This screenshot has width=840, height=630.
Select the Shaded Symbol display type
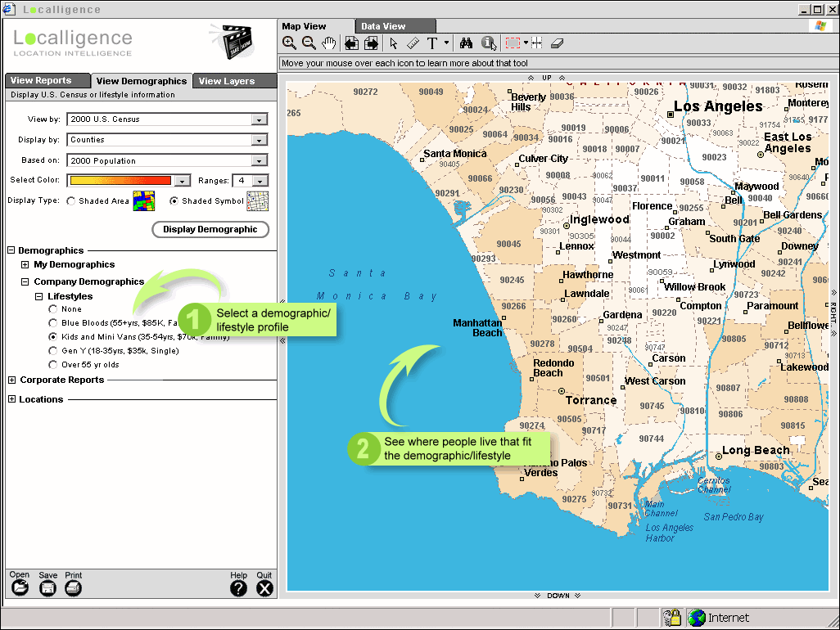point(174,200)
